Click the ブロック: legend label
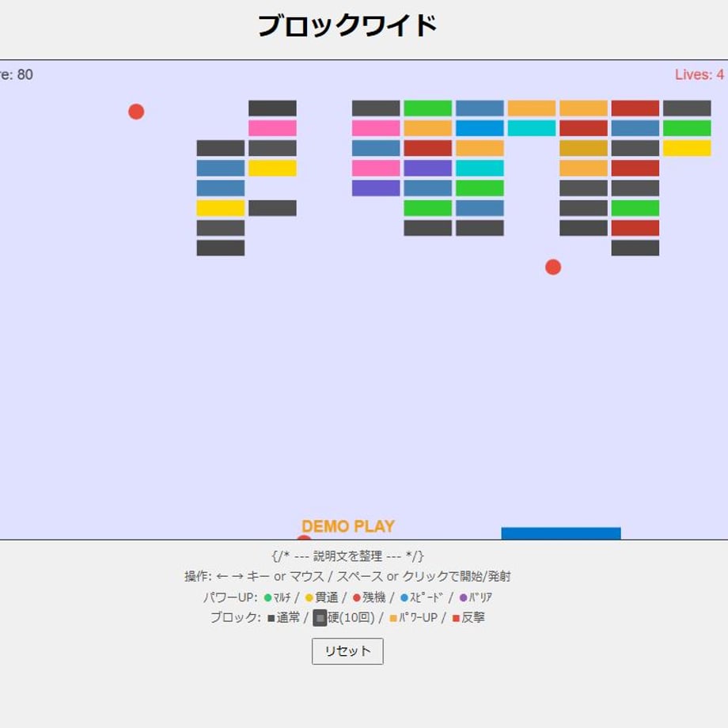The height and width of the screenshot is (728, 728). point(236,617)
